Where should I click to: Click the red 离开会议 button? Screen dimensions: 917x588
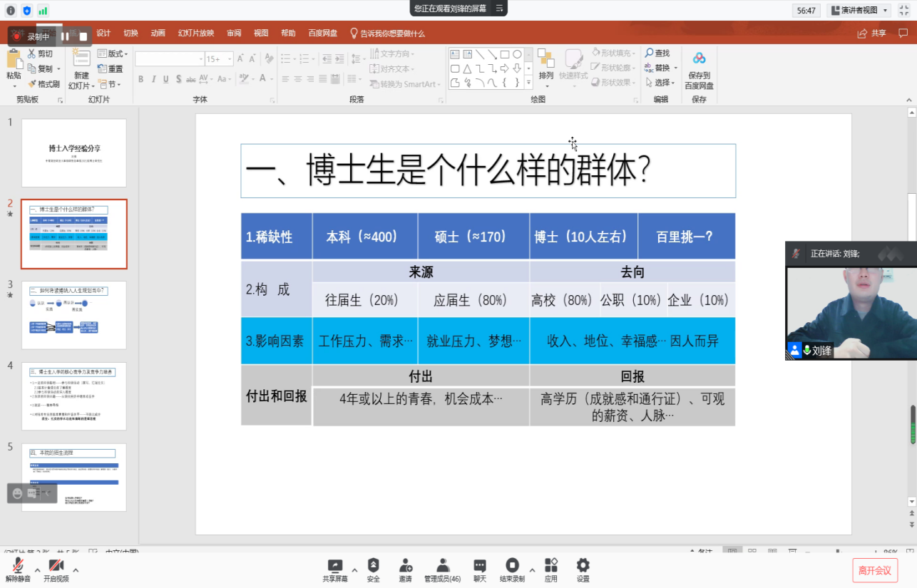874,570
